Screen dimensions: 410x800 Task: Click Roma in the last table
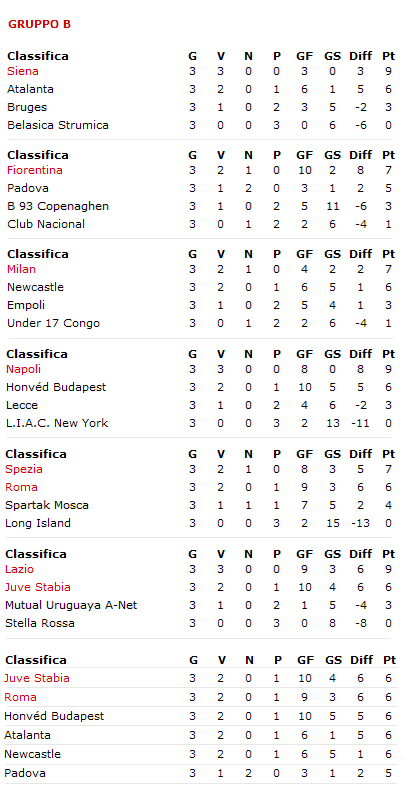[20, 697]
